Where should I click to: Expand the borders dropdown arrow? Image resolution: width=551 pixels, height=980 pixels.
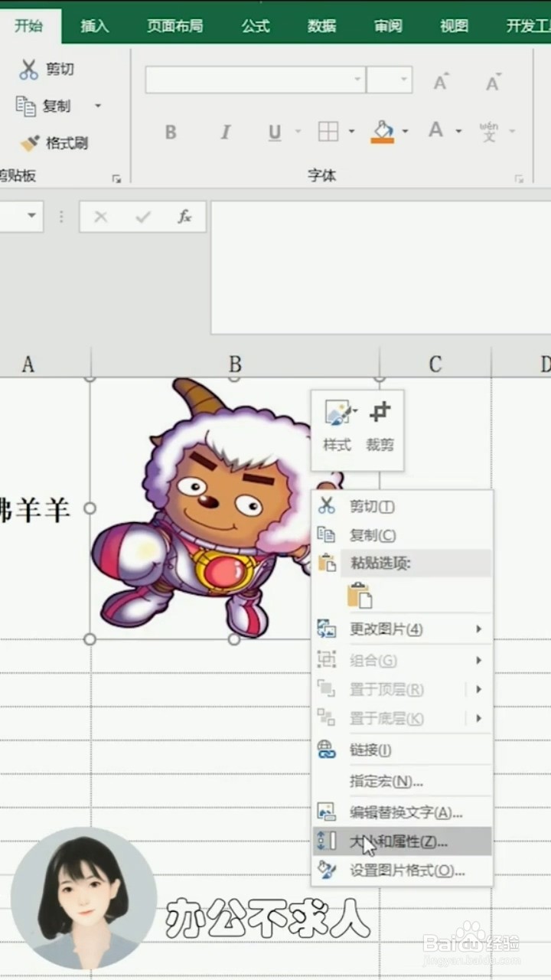(x=351, y=132)
